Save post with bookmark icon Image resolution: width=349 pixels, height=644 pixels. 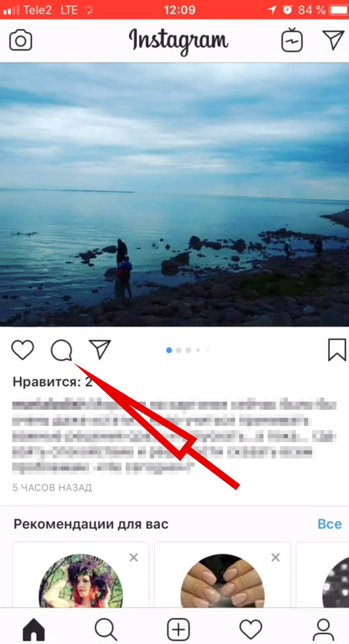pyautogui.click(x=337, y=350)
